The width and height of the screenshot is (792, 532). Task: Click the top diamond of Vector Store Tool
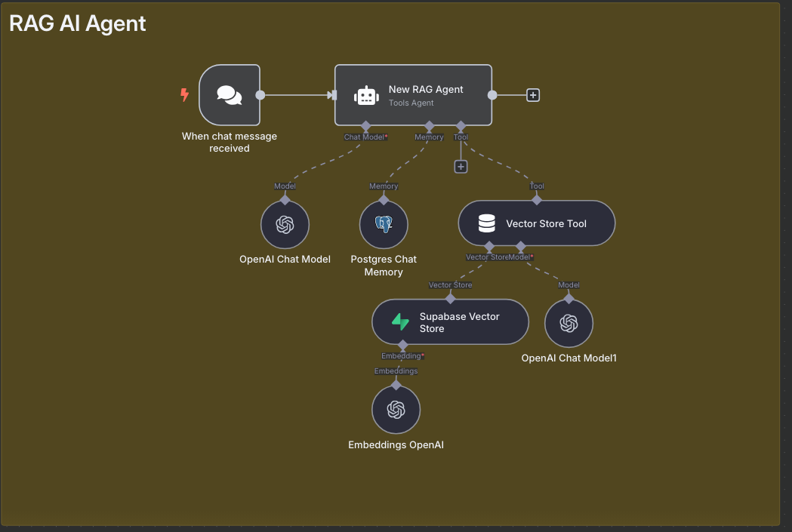click(x=536, y=200)
